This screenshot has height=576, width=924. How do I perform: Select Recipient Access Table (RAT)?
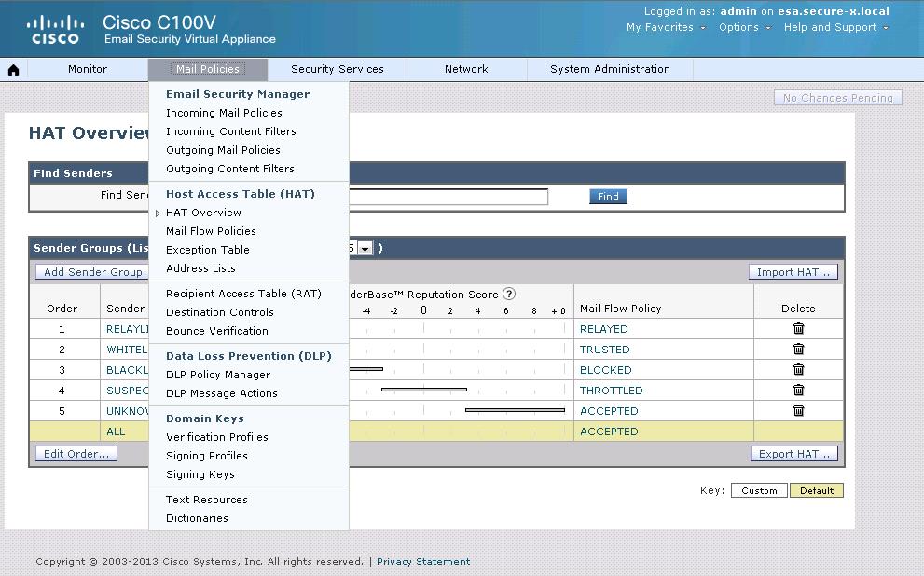click(x=243, y=294)
